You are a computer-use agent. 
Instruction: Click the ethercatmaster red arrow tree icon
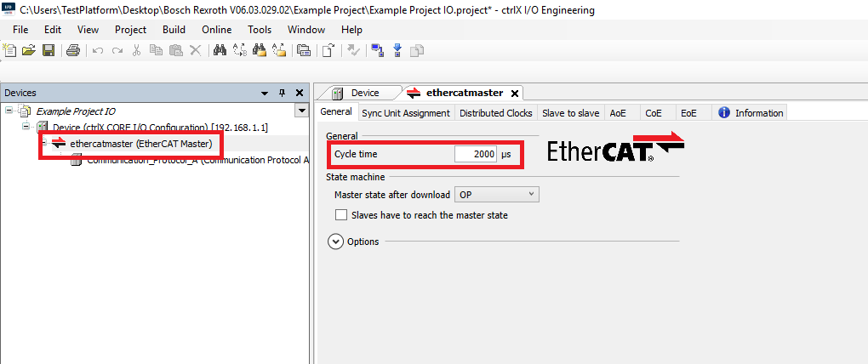[x=59, y=144]
